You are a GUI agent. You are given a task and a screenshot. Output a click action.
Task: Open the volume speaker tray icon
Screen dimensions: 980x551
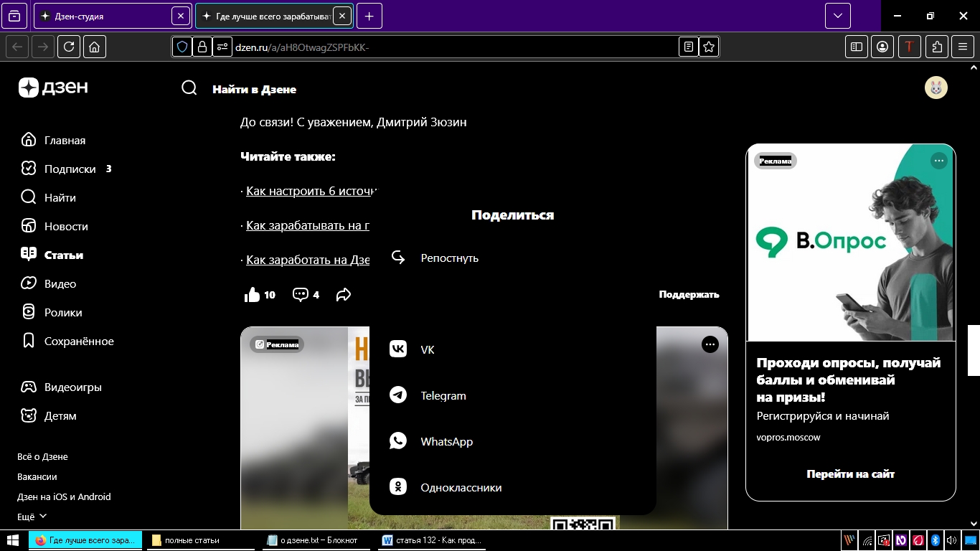click(x=951, y=540)
